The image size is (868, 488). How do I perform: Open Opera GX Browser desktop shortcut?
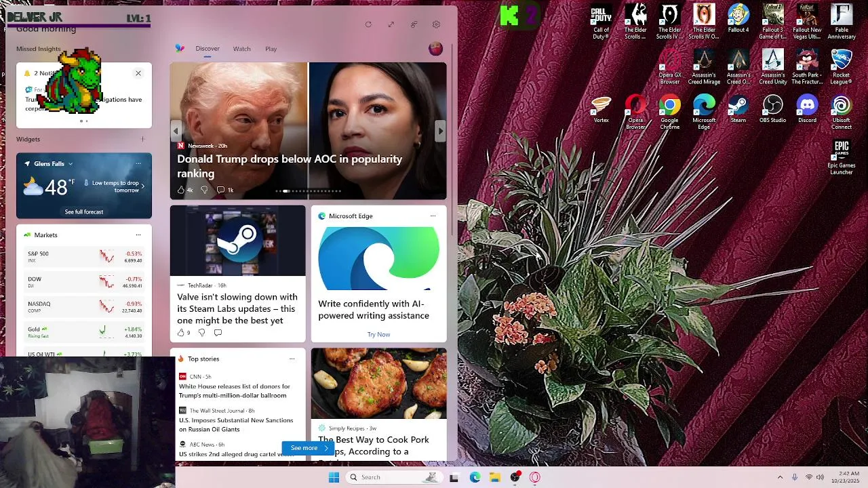coord(670,67)
